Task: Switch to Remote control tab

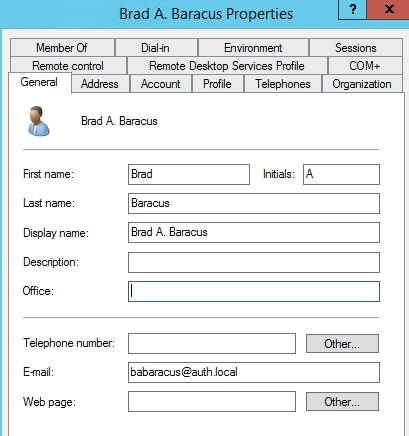Action: pos(68,66)
